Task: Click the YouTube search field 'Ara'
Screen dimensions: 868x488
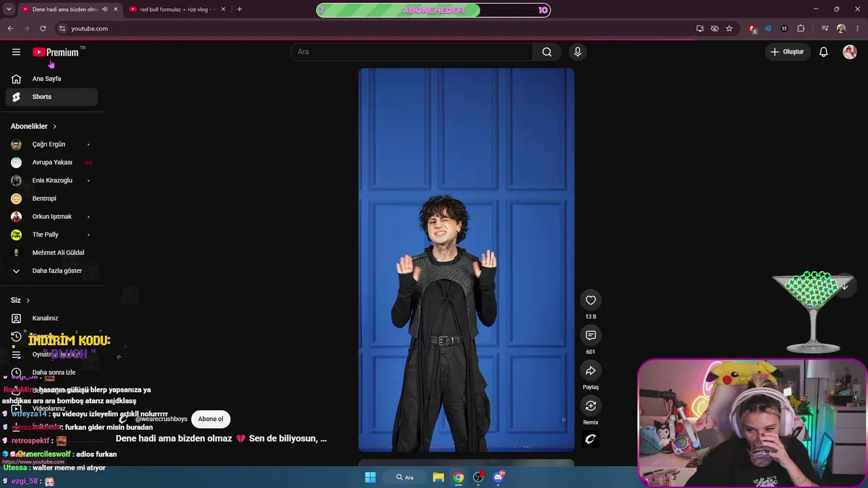Action: click(x=412, y=52)
